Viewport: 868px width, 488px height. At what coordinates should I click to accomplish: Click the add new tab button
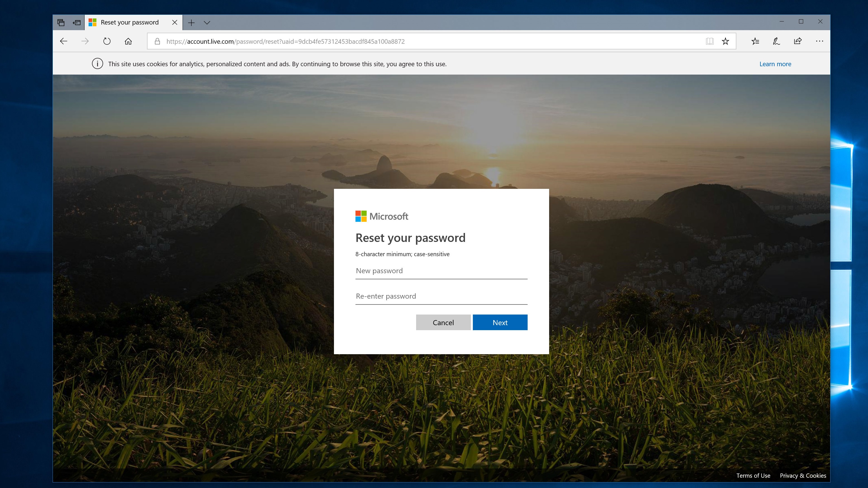tap(191, 22)
